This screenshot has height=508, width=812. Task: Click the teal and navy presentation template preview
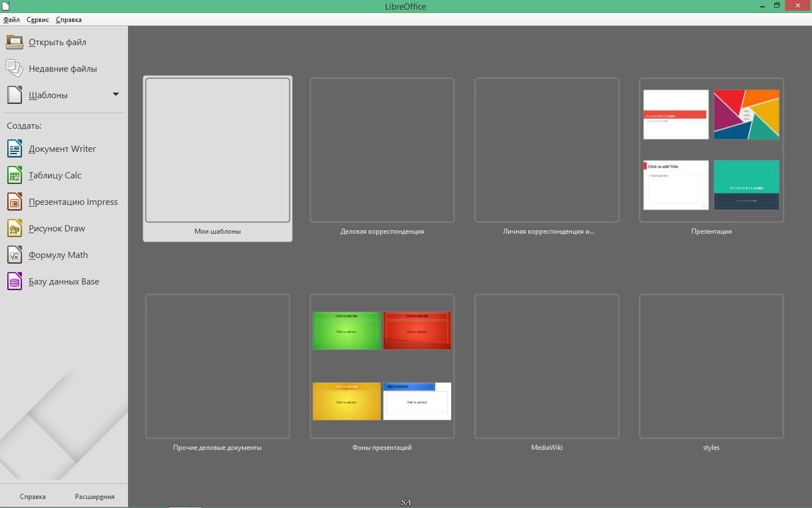point(747,185)
